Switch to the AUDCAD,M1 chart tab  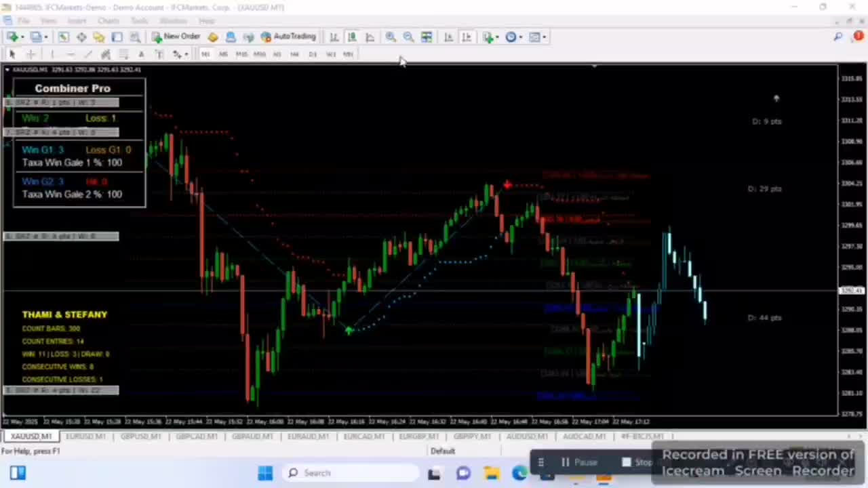(584, 436)
